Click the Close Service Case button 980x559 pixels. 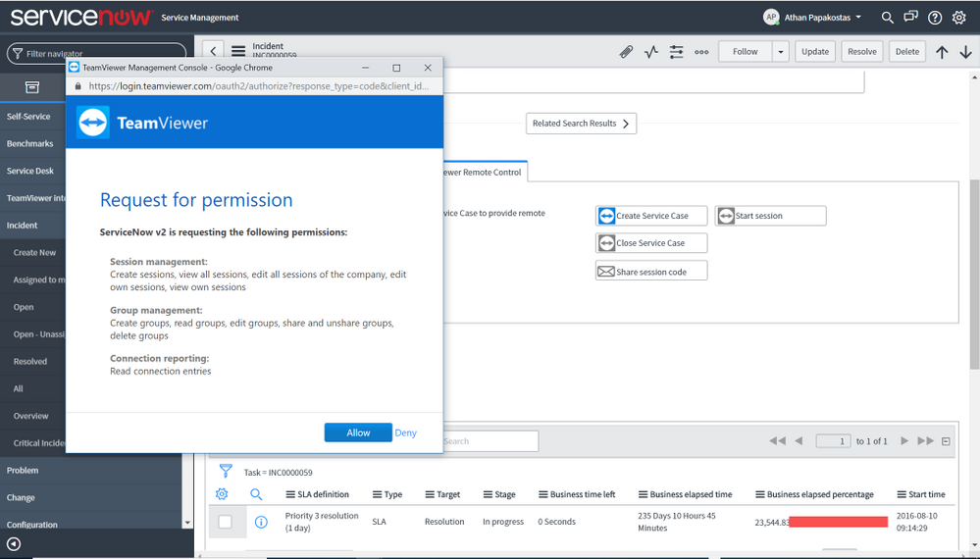click(651, 243)
